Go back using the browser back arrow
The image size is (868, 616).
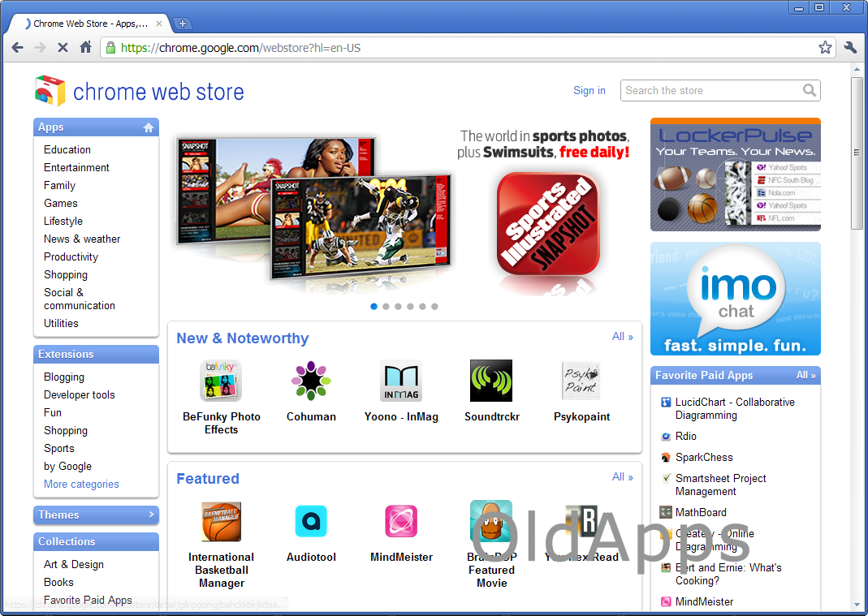coord(18,48)
